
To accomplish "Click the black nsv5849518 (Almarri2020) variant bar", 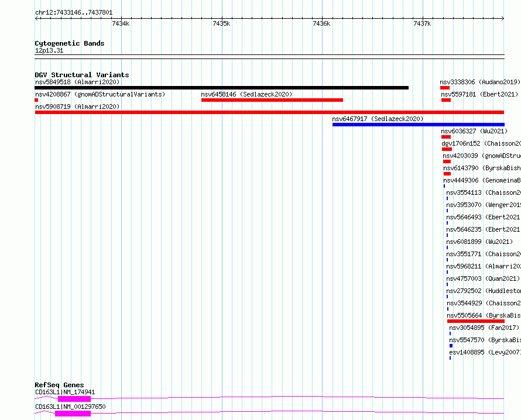I will 222,88.
